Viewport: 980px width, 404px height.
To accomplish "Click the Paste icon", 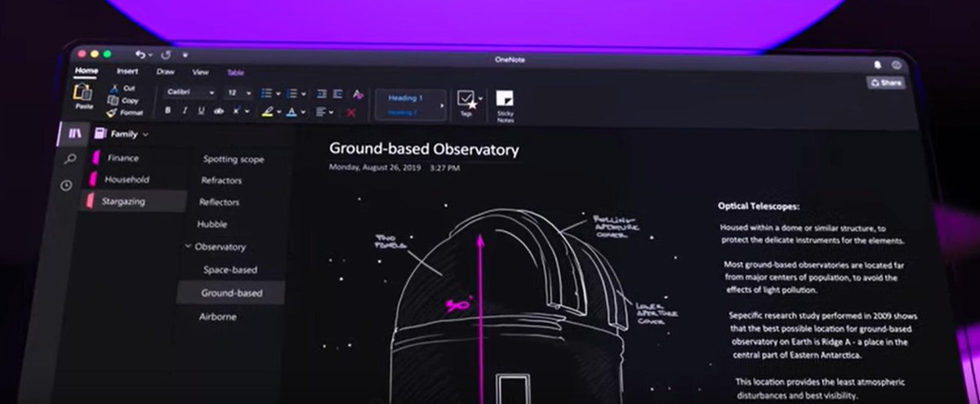I will (x=83, y=93).
